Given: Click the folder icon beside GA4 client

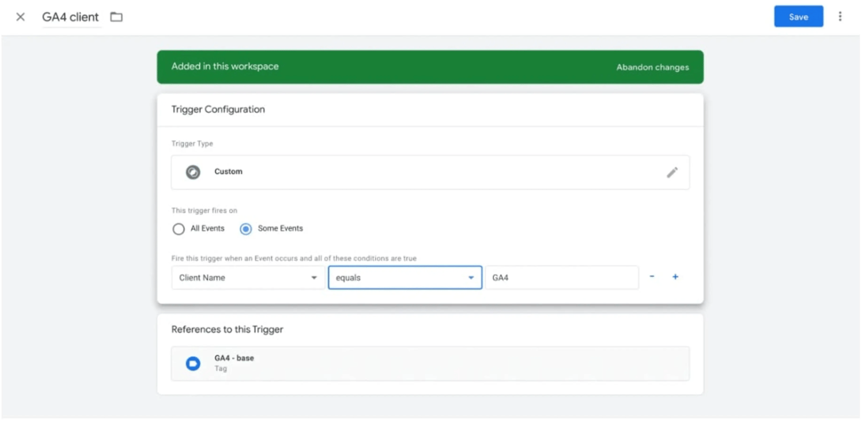Looking at the screenshot, I should coord(116,17).
